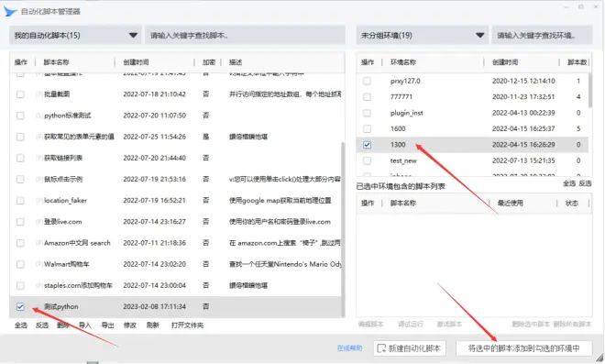Check the 获取链接列表 script checkbox
605x364 pixels.
pyautogui.click(x=20, y=158)
